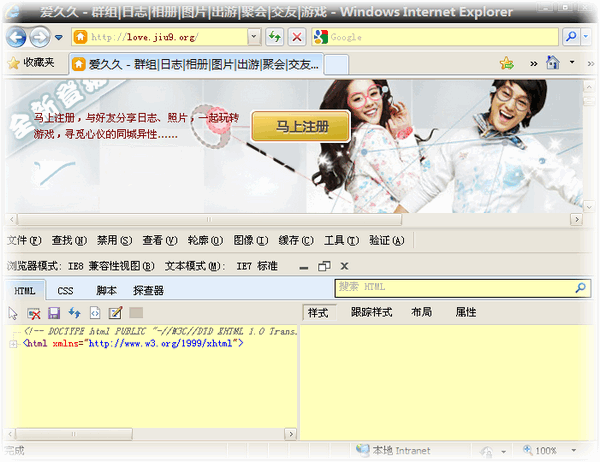Viewport: 600px width, 462px height.
Task: Expand the address bar history dropdown
Action: pos(254,37)
